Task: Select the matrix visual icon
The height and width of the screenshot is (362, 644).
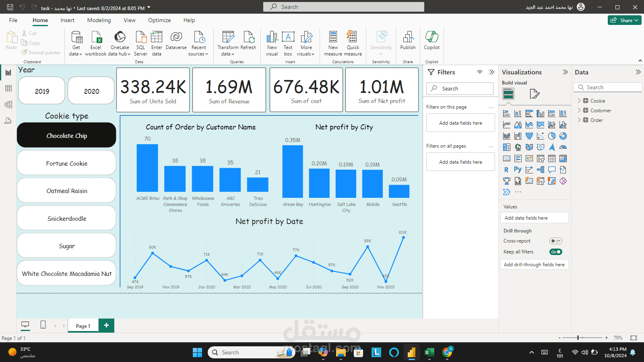Action: [x=563, y=158]
